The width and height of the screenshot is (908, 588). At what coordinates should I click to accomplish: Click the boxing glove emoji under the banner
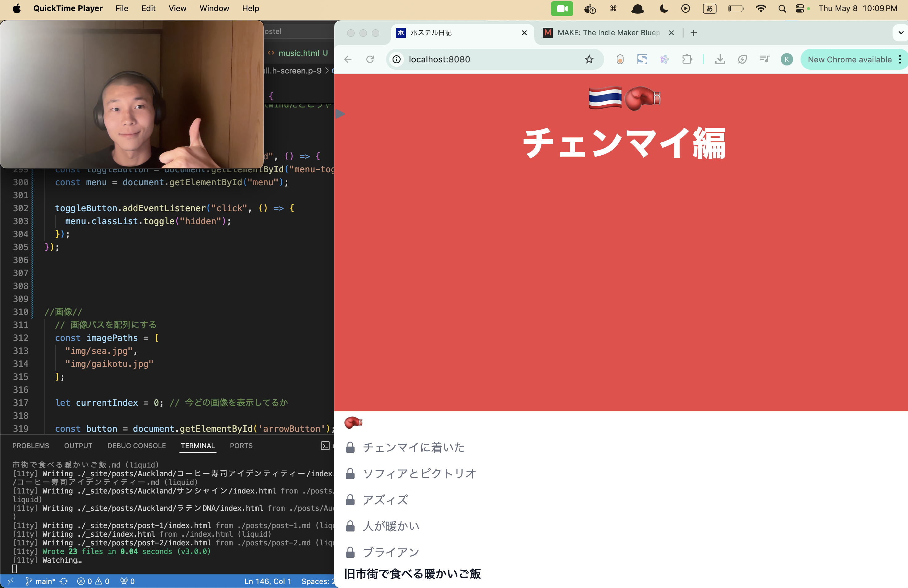pos(353,422)
